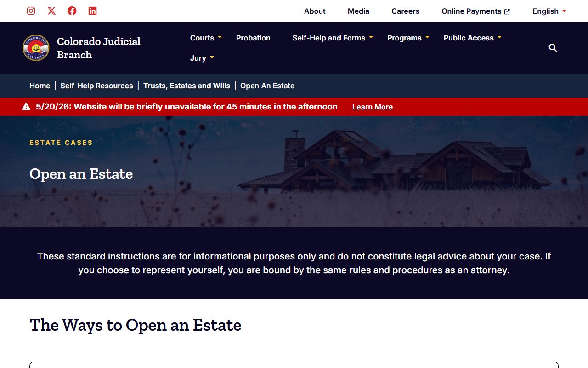Image resolution: width=588 pixels, height=368 pixels.
Task: Select the Public Access menu item
Action: 469,38
